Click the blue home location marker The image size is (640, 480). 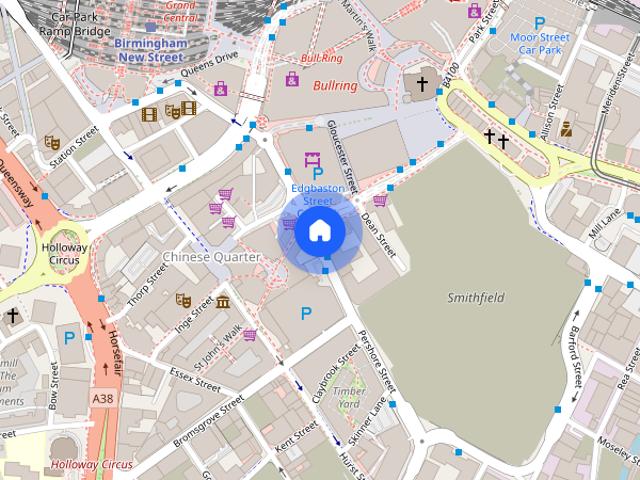pyautogui.click(x=320, y=231)
